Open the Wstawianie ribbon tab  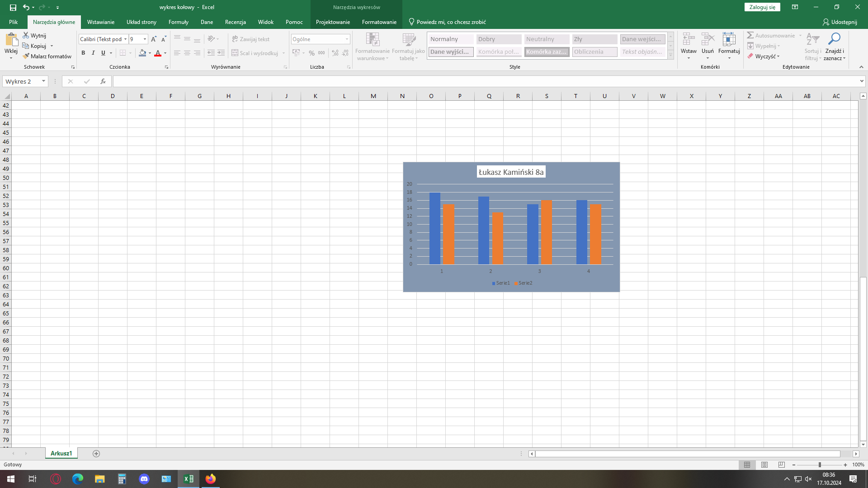pos(100,22)
